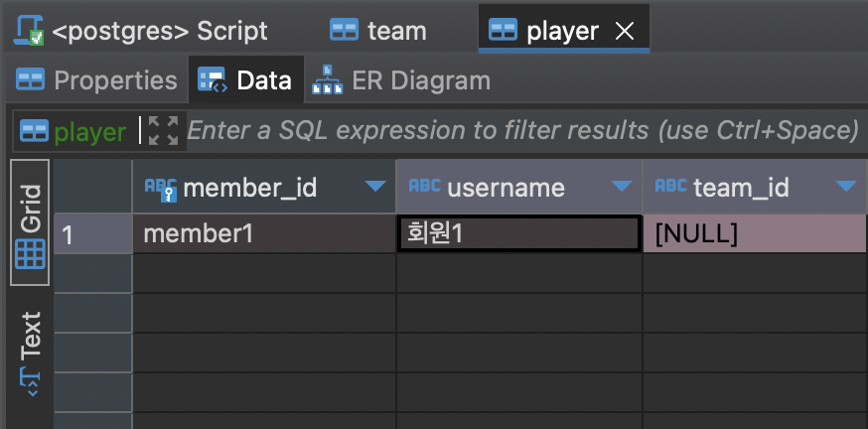Click the postgres script icon
The image size is (868, 429).
(x=29, y=31)
